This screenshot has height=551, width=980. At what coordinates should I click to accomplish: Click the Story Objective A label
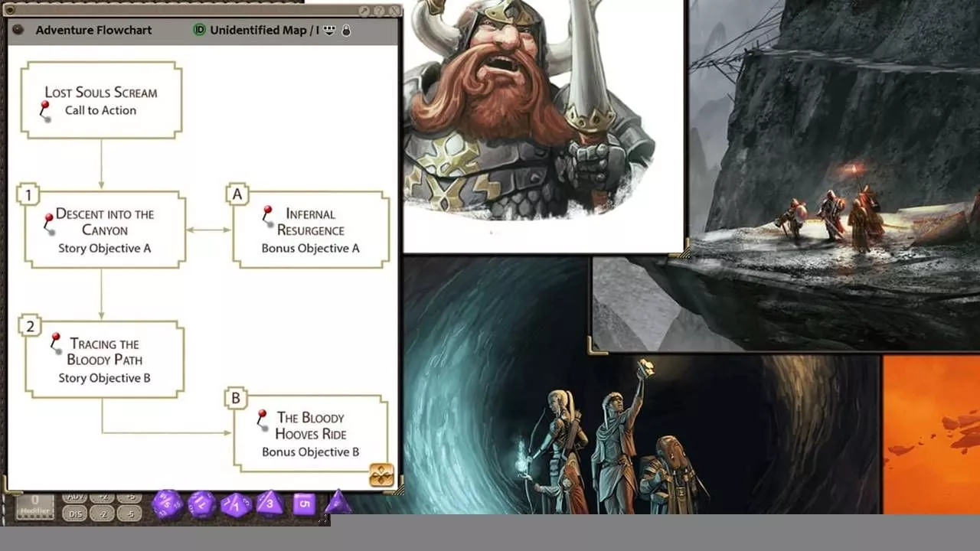tap(104, 248)
